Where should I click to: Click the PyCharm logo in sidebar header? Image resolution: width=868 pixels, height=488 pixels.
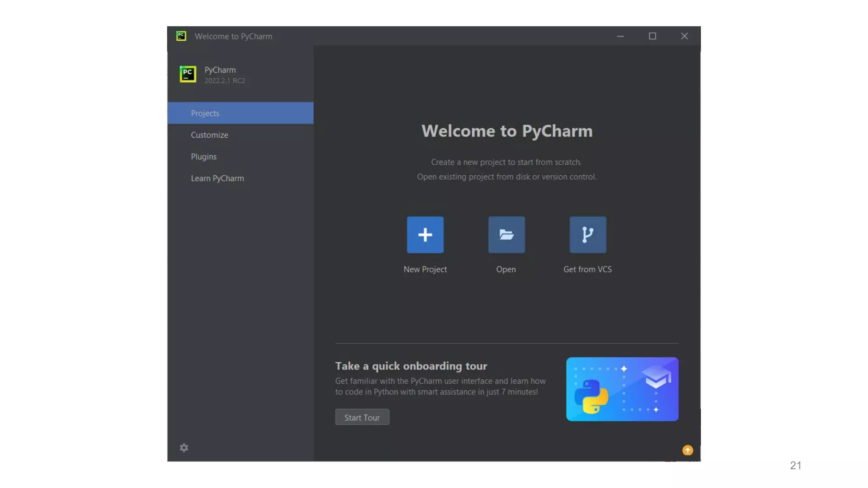click(x=188, y=74)
